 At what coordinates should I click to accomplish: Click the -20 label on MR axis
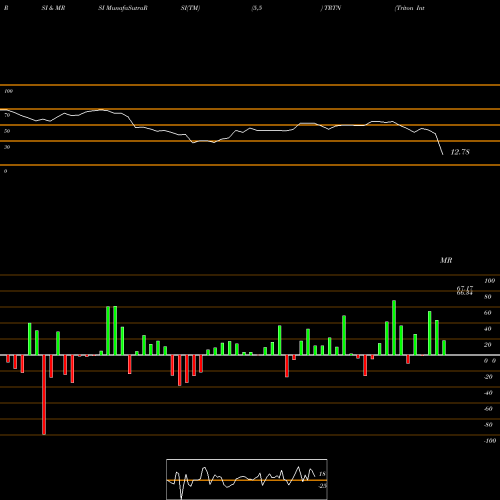pyautogui.click(x=488, y=377)
